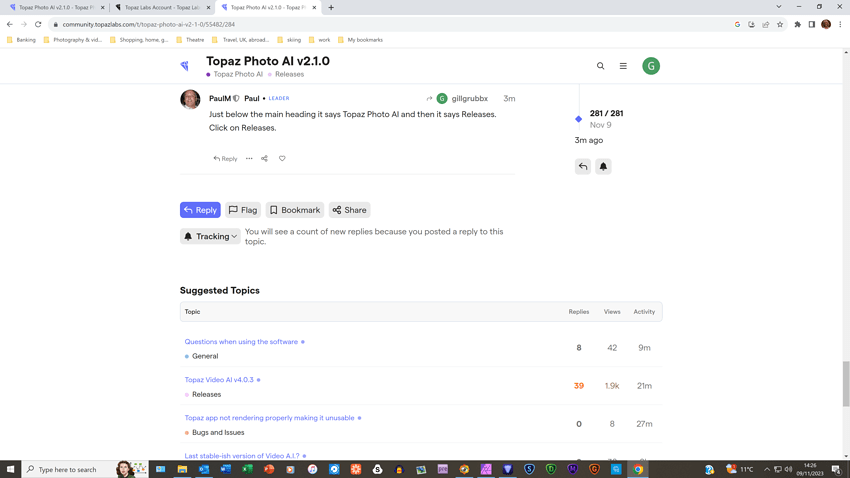Click the 3m post timestamp

(509, 99)
